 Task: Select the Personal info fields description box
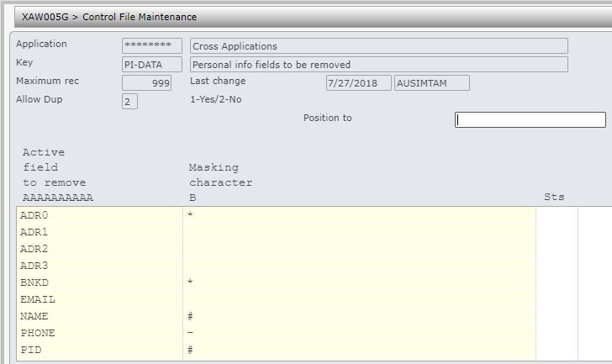pyautogui.click(x=378, y=65)
